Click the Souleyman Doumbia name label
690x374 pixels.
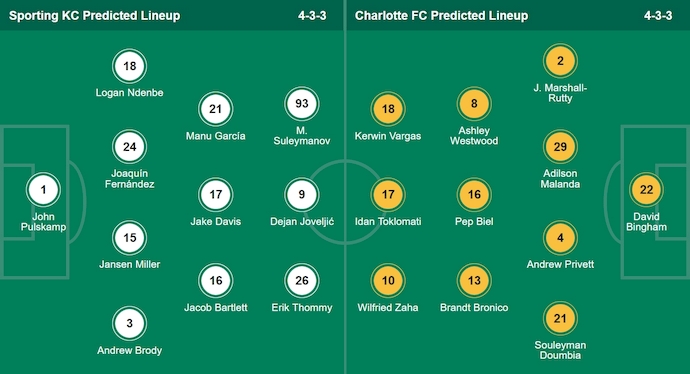point(560,350)
